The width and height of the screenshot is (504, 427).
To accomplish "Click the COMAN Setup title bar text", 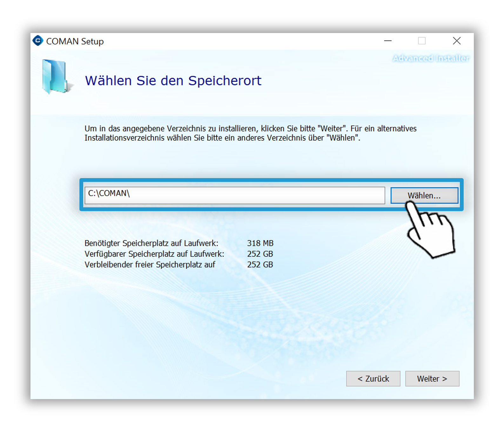I will pyautogui.click(x=75, y=42).
